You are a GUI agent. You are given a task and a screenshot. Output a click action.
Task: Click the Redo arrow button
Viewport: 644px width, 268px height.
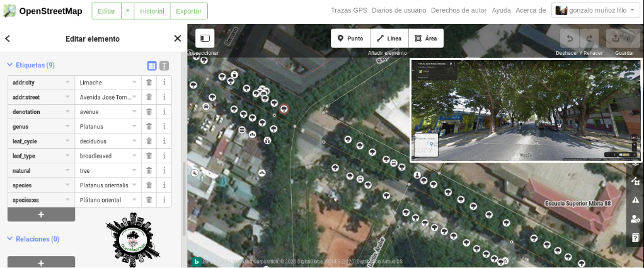tap(589, 38)
